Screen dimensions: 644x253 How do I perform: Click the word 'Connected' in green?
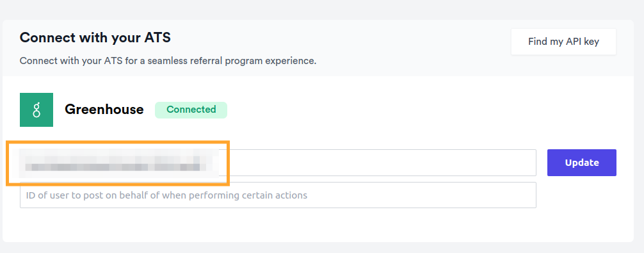point(191,110)
